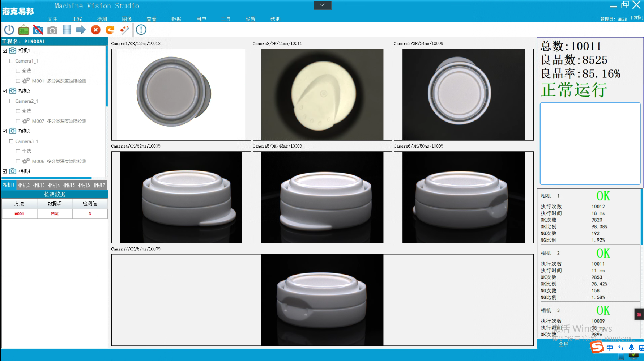The image size is (644, 361).
Task: Click the orange refresh arrow icon
Action: 110,30
